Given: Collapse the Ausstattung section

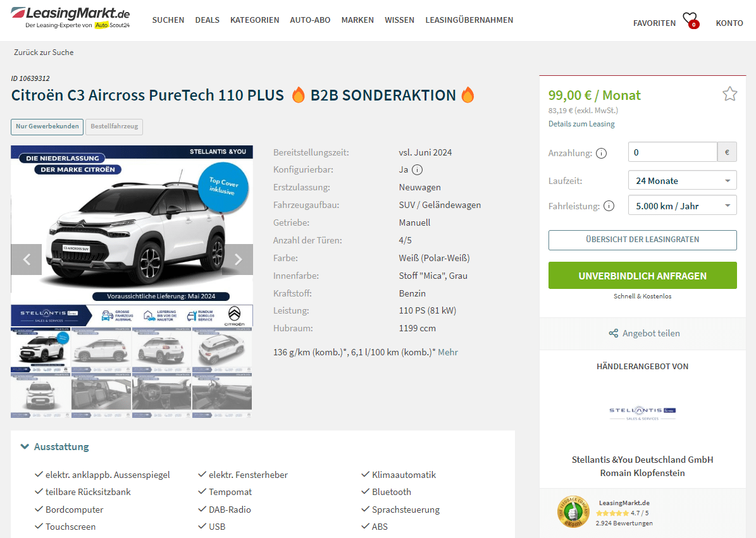Looking at the screenshot, I should 55,446.
